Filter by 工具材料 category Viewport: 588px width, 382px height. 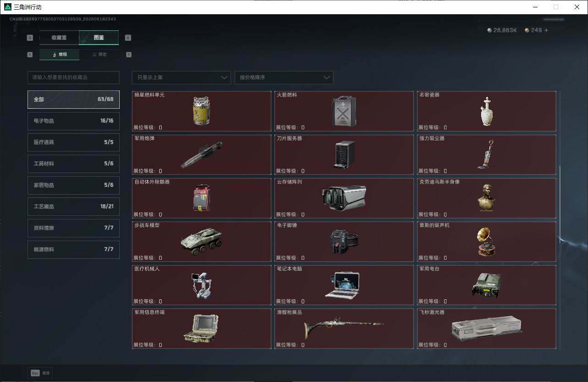(73, 163)
